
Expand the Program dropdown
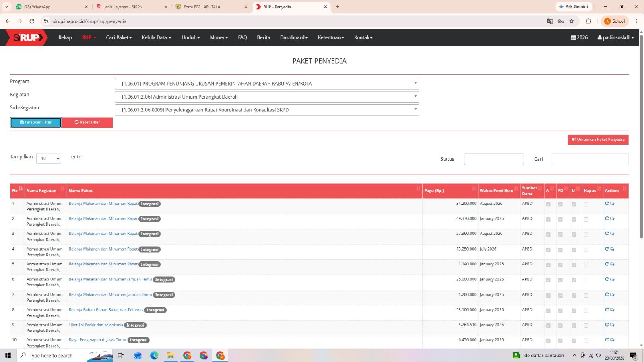267,84
